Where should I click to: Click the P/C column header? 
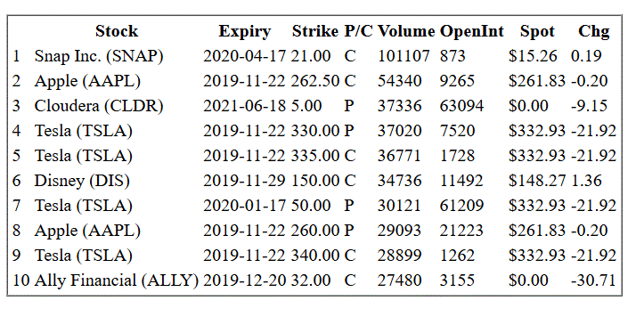tap(359, 31)
